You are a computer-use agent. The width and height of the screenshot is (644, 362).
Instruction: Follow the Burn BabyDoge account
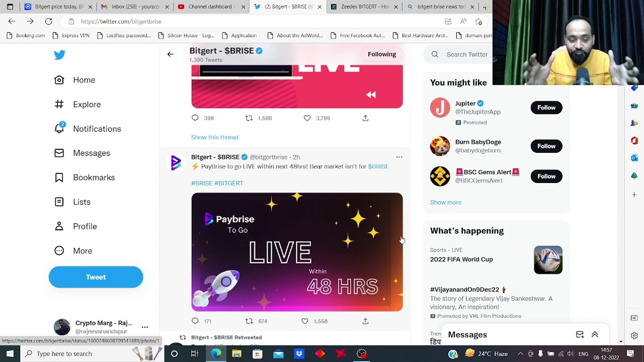[546, 146]
